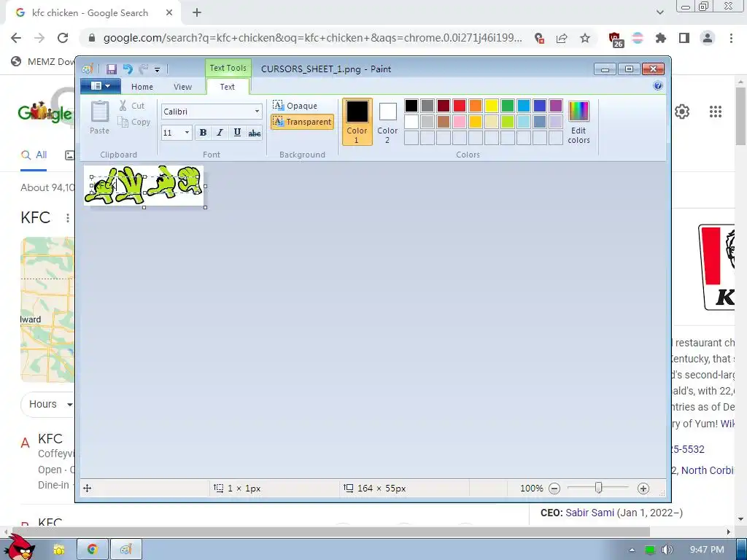
Task: Open Paint Help question mark icon
Action: [658, 86]
